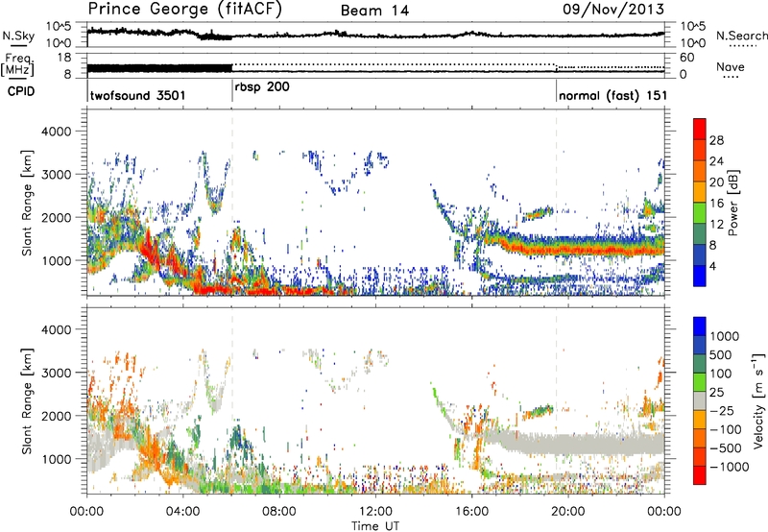
Task: Select the 'Beam 14' label
Action: pyautogui.click(x=374, y=11)
